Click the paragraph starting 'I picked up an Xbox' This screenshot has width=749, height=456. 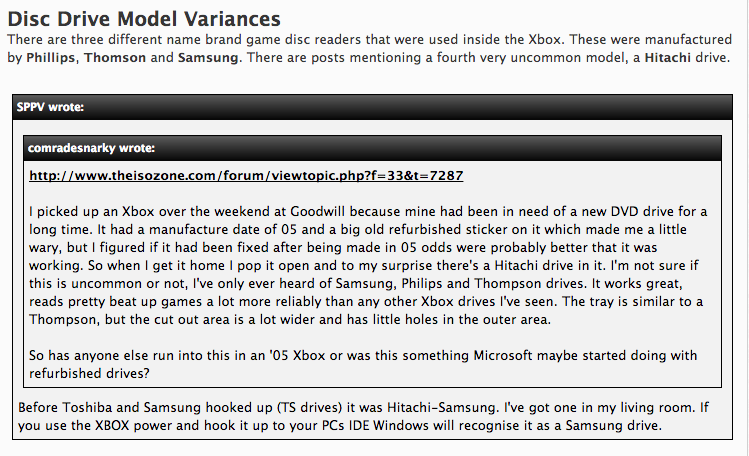click(x=368, y=265)
